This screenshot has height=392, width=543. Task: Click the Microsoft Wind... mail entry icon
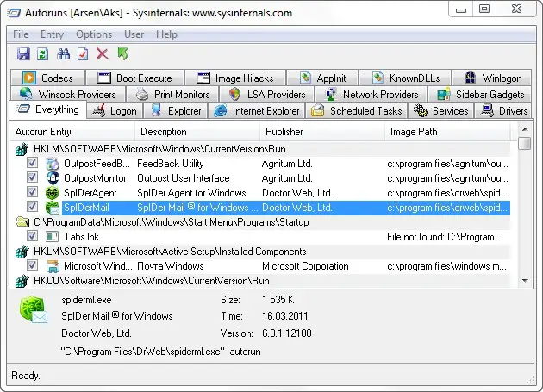coord(53,266)
